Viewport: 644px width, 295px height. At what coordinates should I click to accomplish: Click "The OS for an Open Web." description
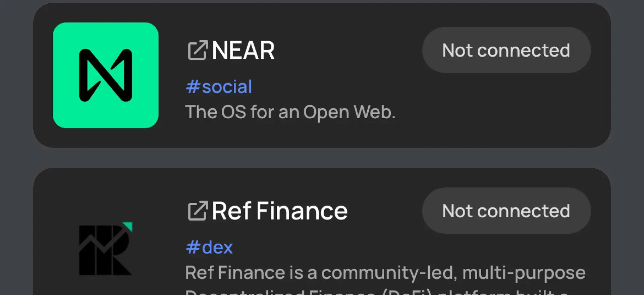coord(290,112)
